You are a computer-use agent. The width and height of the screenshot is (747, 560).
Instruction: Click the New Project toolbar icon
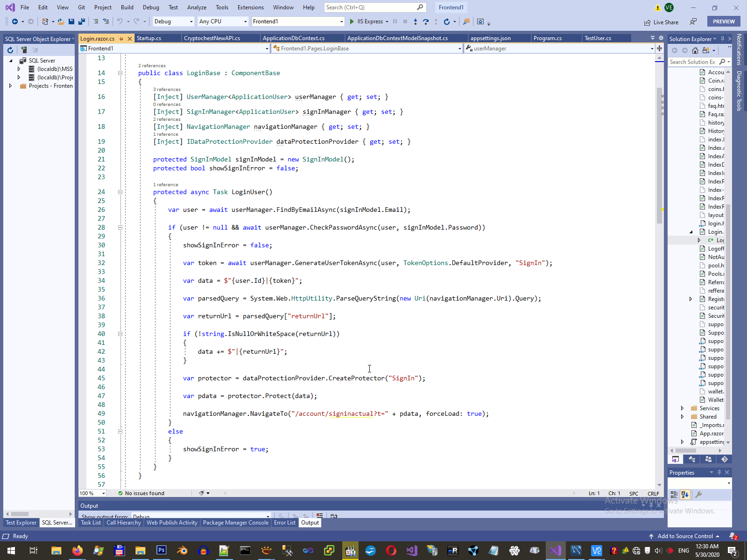click(x=45, y=21)
